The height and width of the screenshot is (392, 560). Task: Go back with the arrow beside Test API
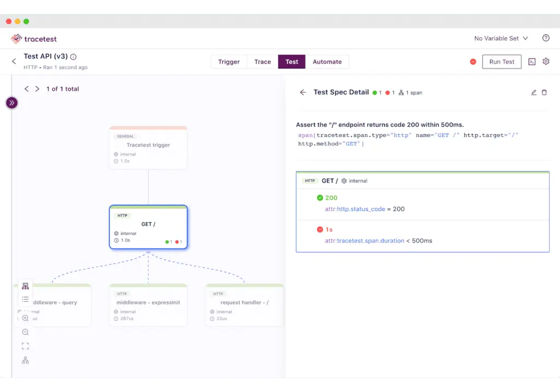point(14,61)
